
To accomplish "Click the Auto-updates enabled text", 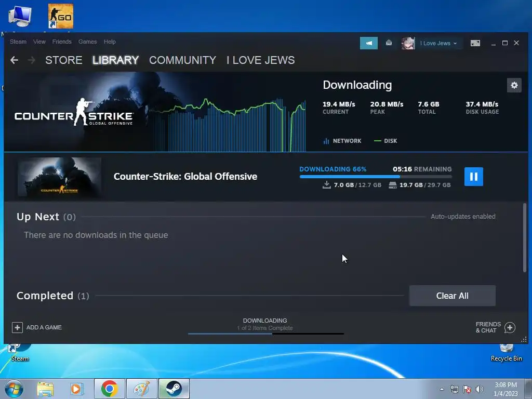I will click(x=463, y=217).
